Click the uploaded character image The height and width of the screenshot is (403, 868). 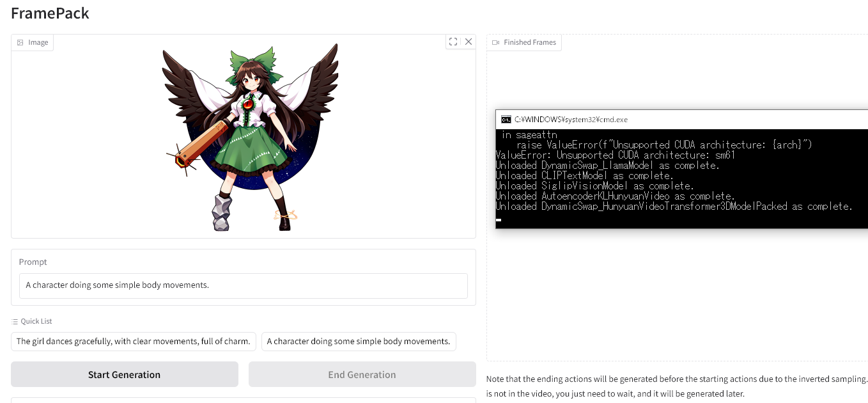point(250,137)
